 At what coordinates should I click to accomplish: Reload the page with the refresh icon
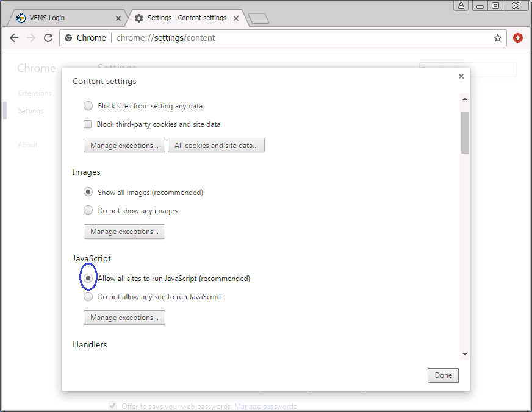[48, 38]
